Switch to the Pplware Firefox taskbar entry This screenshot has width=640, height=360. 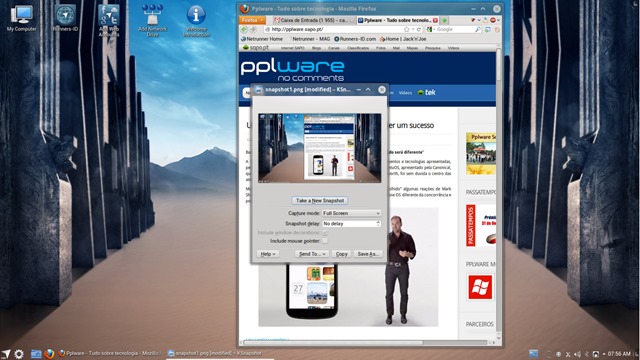(109, 353)
